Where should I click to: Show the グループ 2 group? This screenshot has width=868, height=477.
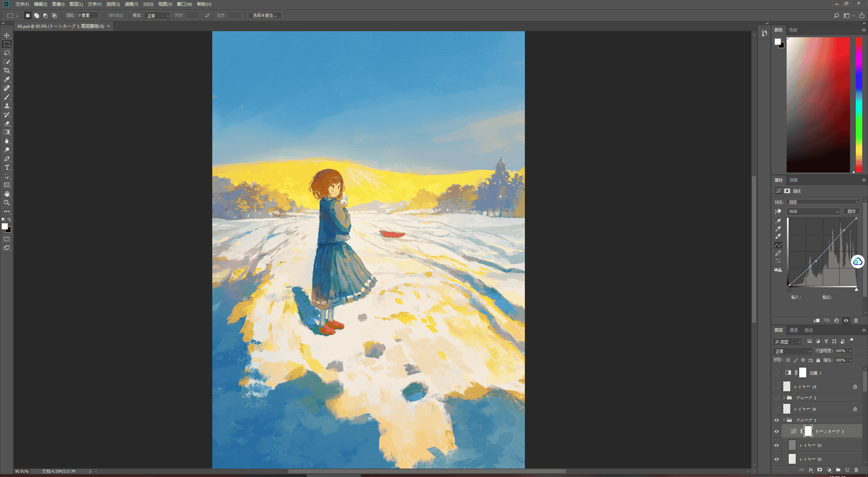pyautogui.click(x=776, y=398)
